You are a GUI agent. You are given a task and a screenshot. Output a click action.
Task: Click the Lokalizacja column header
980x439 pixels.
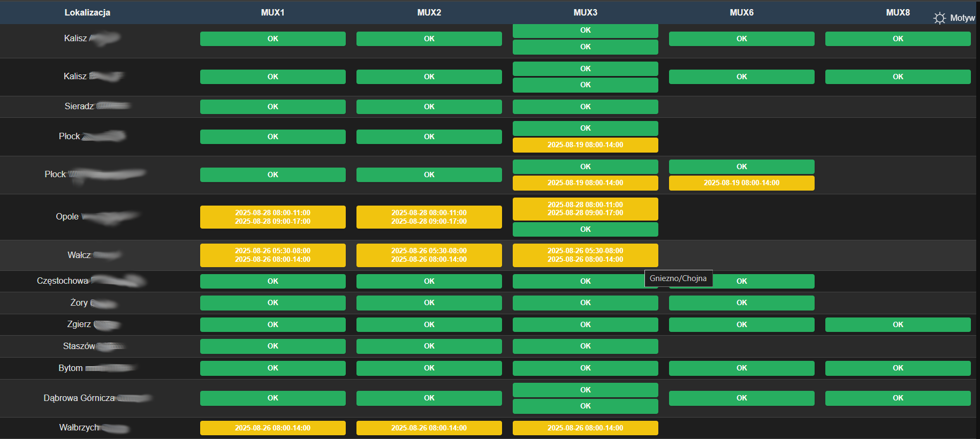point(87,12)
